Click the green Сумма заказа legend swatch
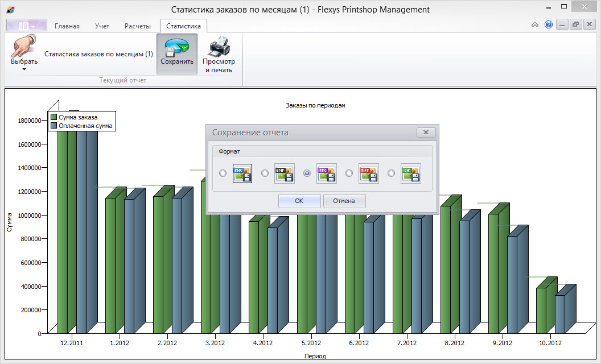 [54, 117]
